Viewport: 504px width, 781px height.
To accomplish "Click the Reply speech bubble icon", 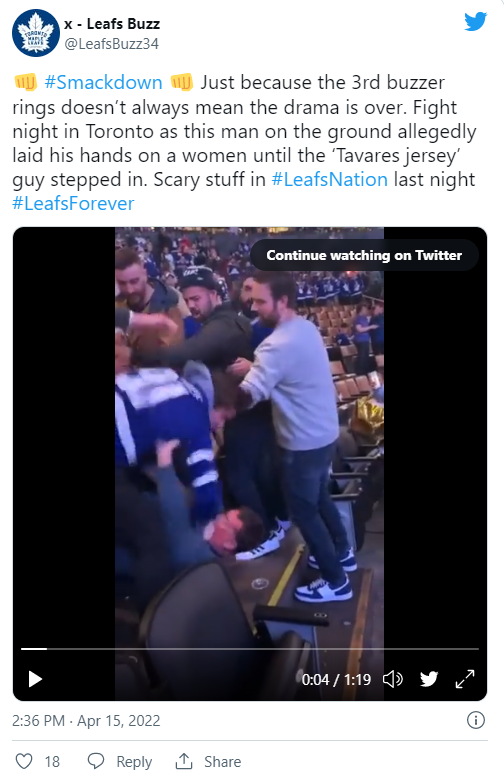I will click(x=96, y=761).
